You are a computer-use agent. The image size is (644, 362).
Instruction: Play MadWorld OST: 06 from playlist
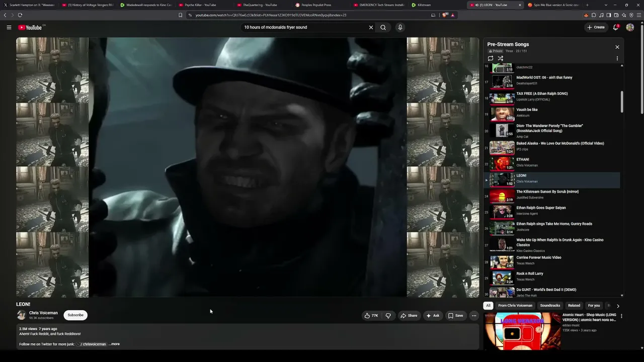(552, 80)
